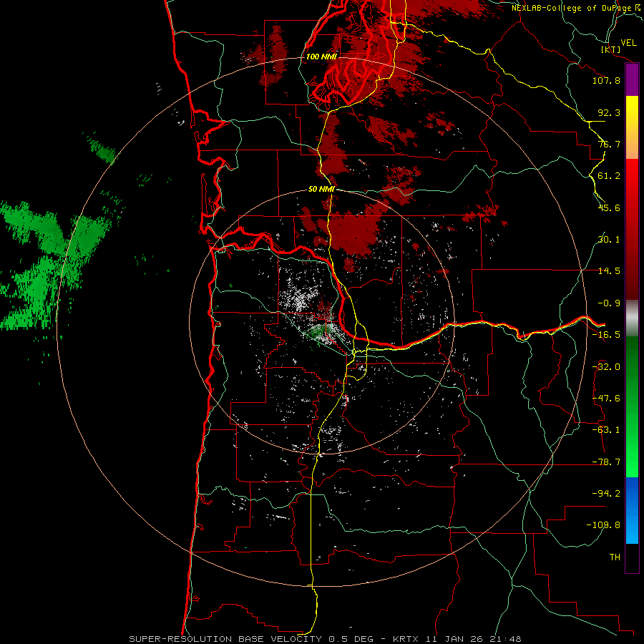
Task: Click the VEL legend title
Action: pyautogui.click(x=628, y=43)
